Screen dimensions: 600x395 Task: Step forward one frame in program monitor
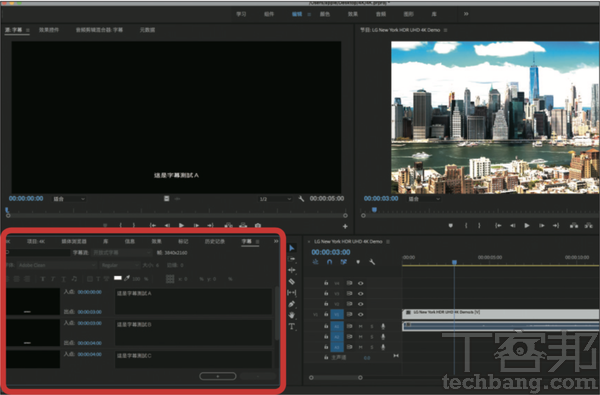click(541, 225)
